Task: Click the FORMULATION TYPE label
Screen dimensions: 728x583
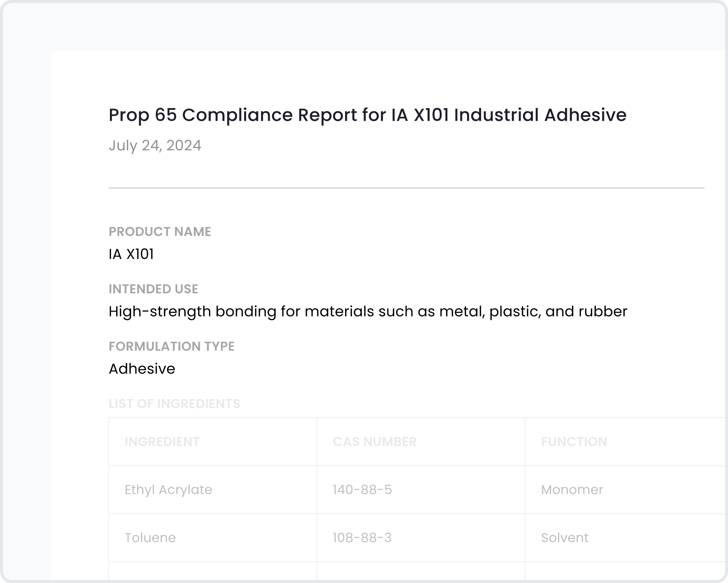Action: [171, 346]
